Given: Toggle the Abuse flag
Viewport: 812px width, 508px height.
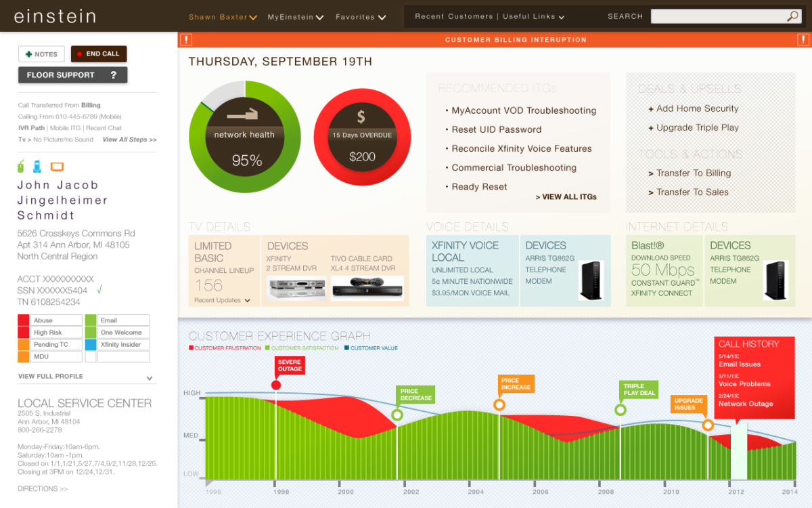Looking at the screenshot, I should [24, 320].
